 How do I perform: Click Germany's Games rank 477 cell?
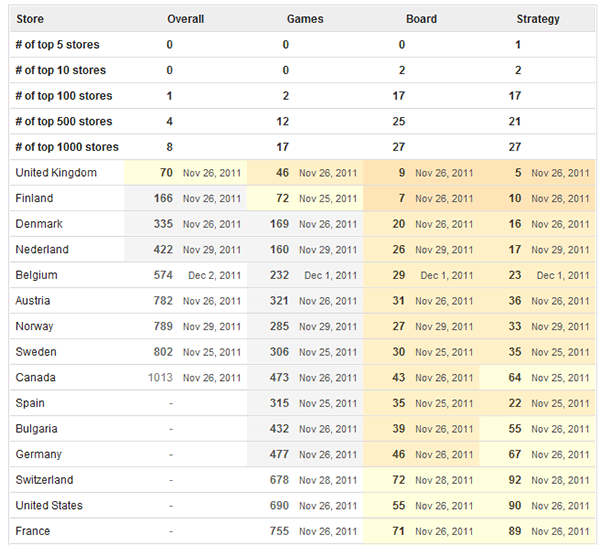click(x=279, y=455)
